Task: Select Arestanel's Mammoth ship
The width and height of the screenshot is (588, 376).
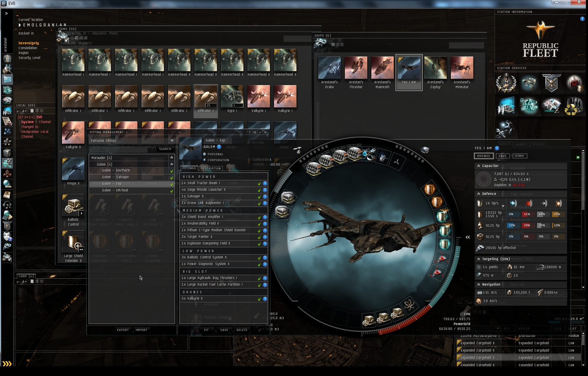Action: [x=383, y=73]
